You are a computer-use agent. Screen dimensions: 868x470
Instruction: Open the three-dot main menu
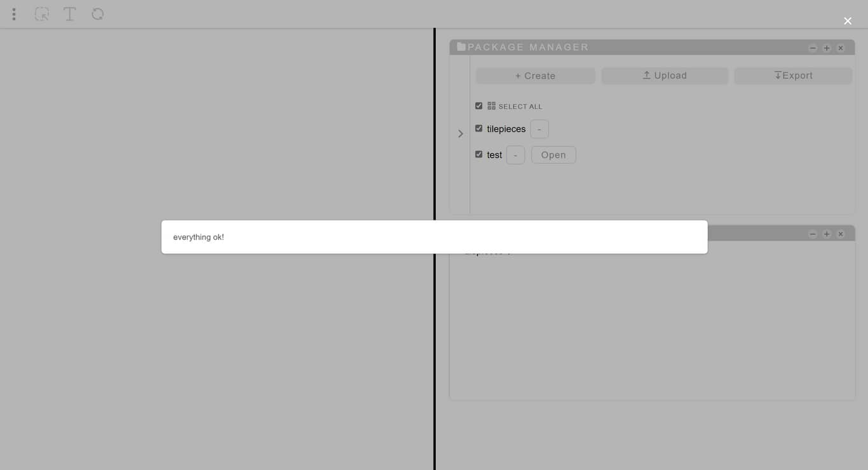click(14, 14)
